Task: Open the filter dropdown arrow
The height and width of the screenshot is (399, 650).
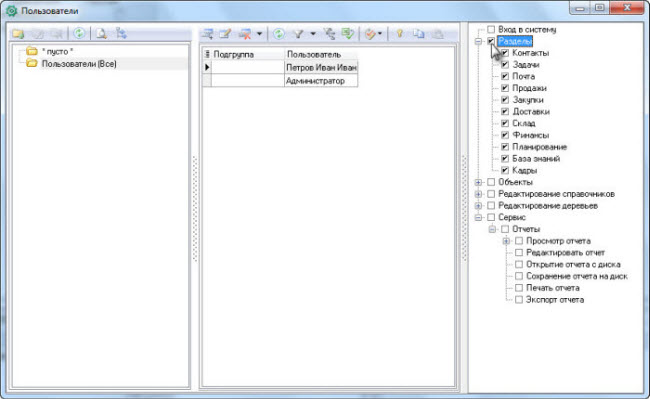Action: (x=313, y=34)
